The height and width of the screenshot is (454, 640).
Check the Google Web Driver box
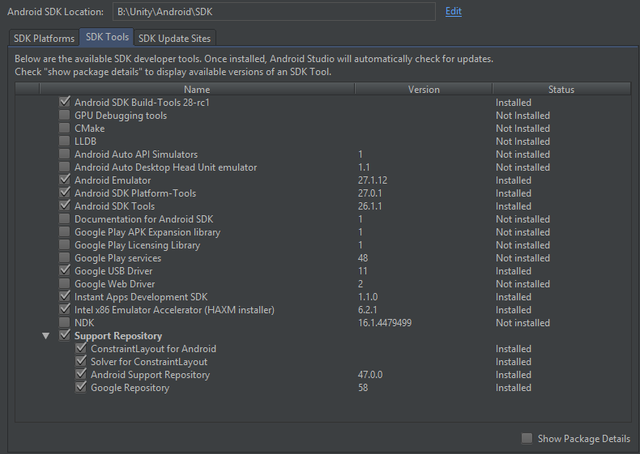(x=64, y=284)
